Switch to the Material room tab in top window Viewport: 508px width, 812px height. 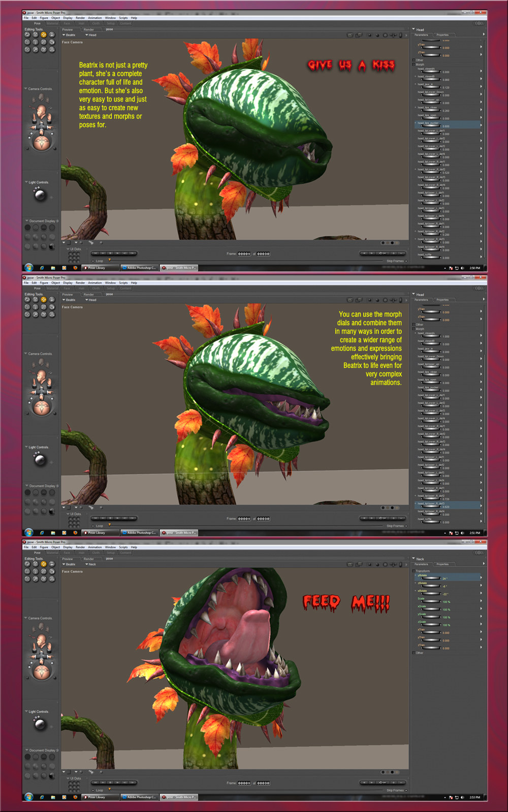(52, 23)
